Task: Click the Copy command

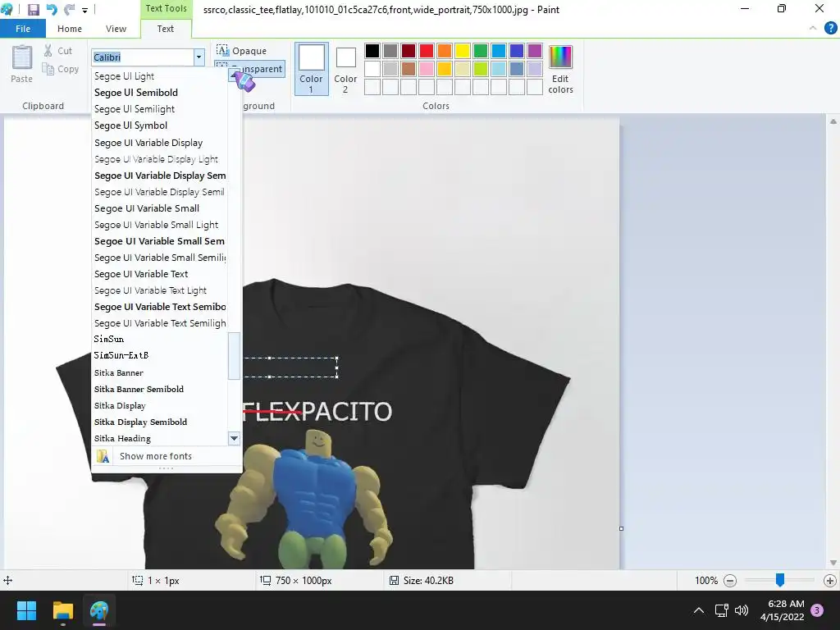Action: point(61,69)
